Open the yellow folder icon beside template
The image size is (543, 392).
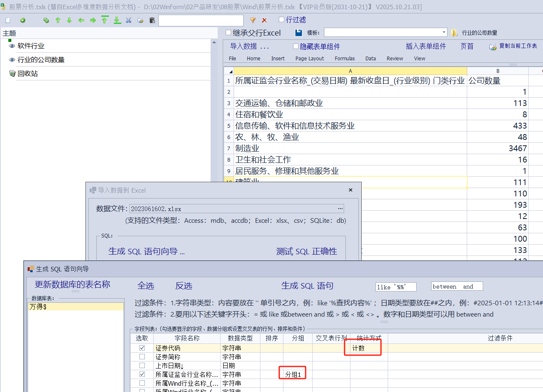pyautogui.click(x=454, y=33)
